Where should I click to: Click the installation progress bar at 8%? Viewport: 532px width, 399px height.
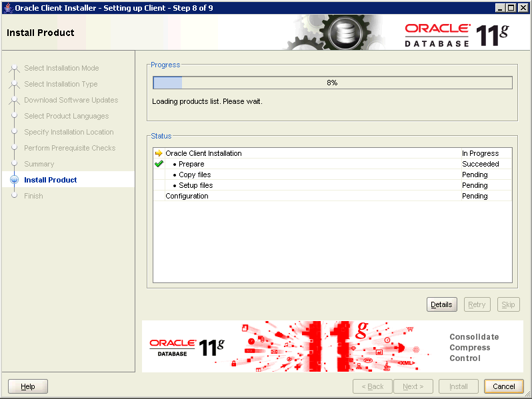pyautogui.click(x=332, y=83)
